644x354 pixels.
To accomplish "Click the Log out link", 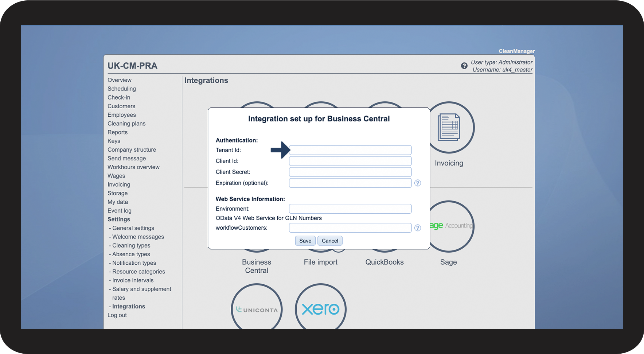I will [117, 315].
